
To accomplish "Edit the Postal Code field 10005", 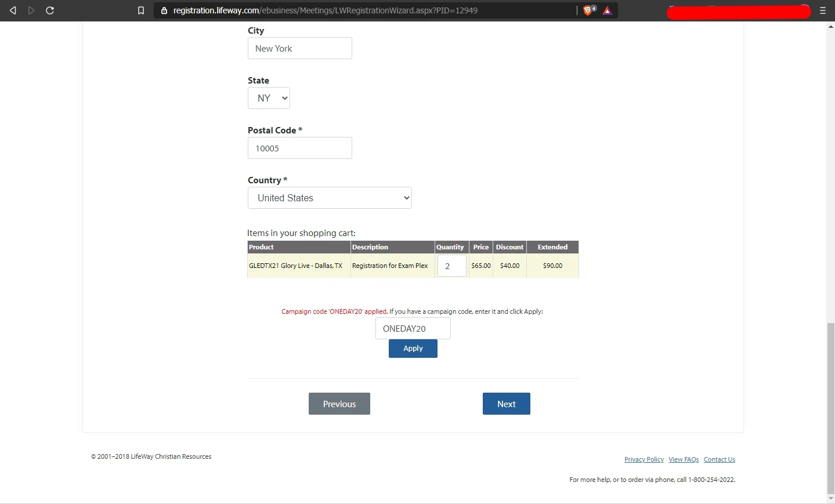I will [x=300, y=148].
